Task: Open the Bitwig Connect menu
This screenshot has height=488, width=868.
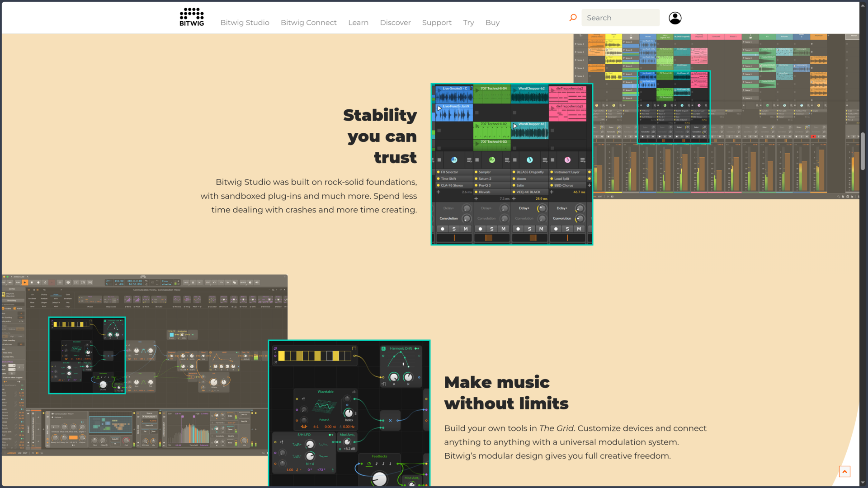Action: pos(308,23)
